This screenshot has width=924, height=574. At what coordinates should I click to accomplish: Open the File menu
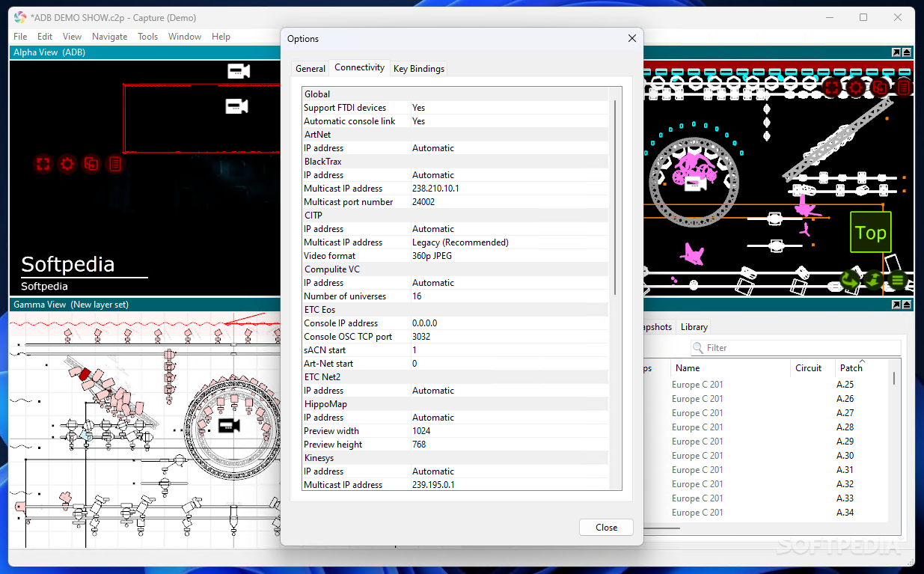[x=20, y=37]
